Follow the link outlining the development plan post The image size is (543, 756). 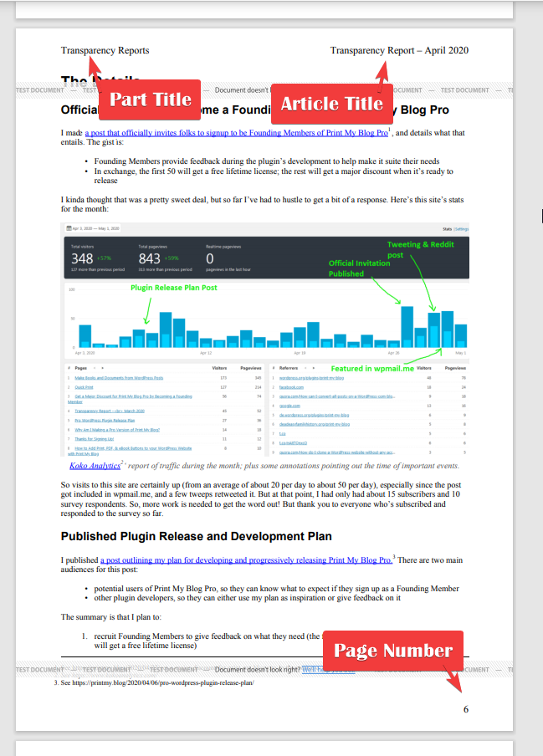click(246, 560)
